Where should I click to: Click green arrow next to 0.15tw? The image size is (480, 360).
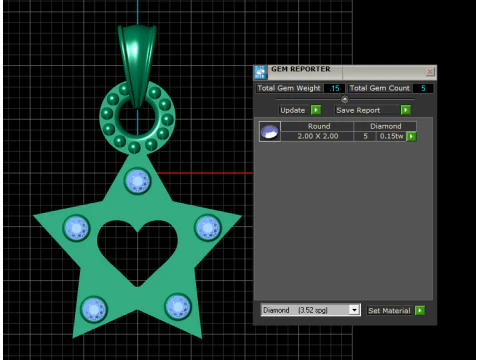click(x=411, y=136)
